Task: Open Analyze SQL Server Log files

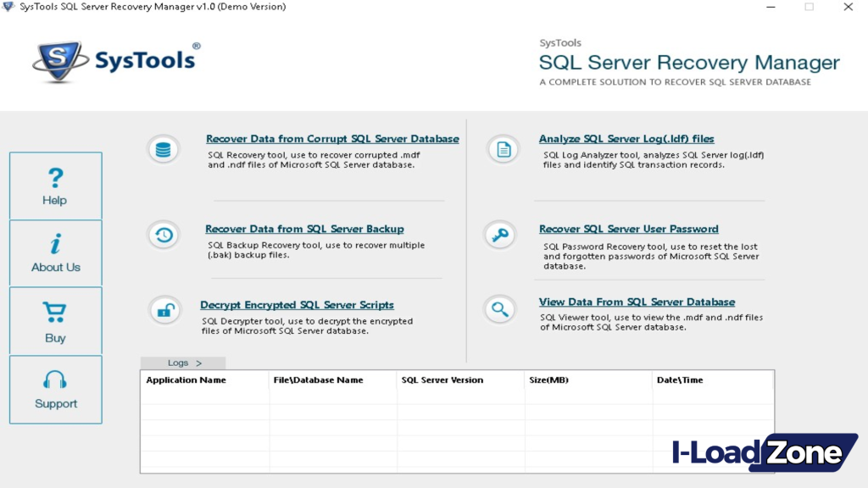Action: click(626, 138)
